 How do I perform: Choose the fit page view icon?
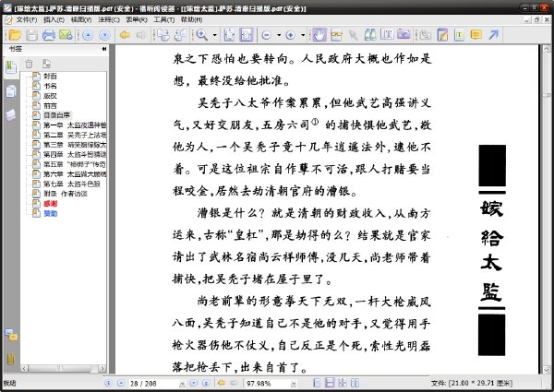tap(229, 34)
